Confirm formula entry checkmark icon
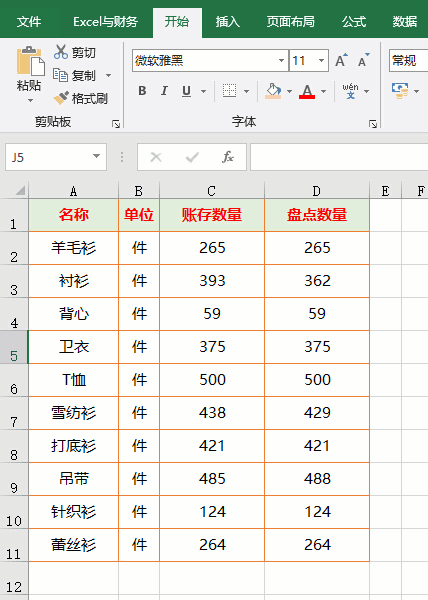428x600 pixels. coord(192,157)
